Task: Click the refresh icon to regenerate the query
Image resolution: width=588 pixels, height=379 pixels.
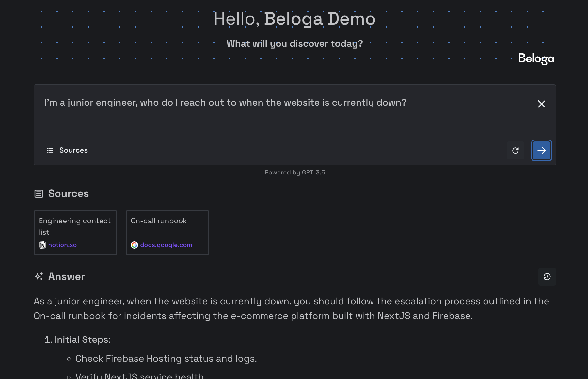Action: (x=516, y=151)
